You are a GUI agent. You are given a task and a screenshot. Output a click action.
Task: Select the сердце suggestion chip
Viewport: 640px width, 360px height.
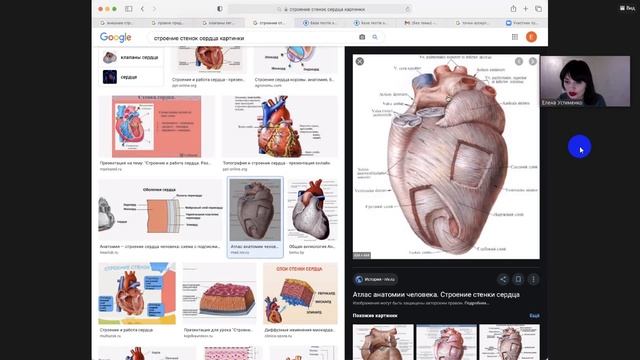pos(131,77)
